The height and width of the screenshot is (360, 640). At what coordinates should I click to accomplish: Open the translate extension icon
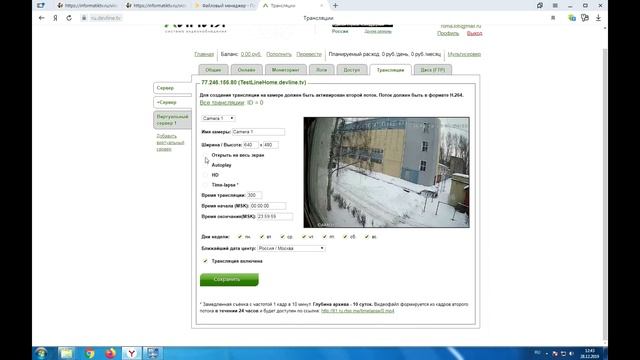(572, 18)
